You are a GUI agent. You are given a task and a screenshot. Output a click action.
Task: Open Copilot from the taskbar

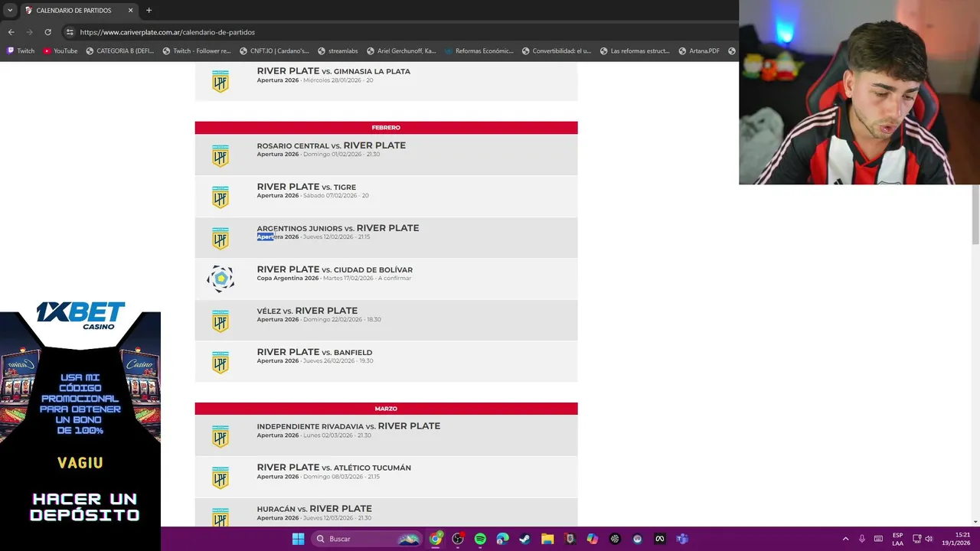[x=592, y=539]
